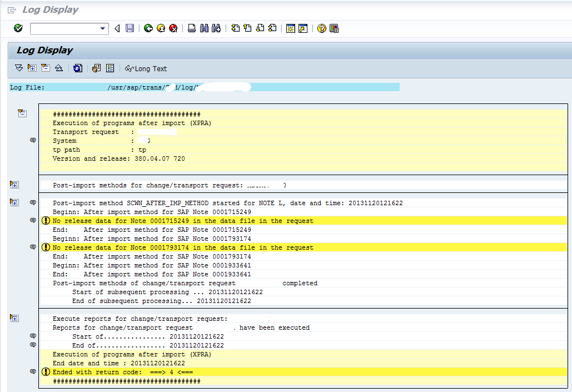The width and height of the screenshot is (572, 392).
Task: Select the No release data for Note 0001715249 warning
Action: (304, 220)
